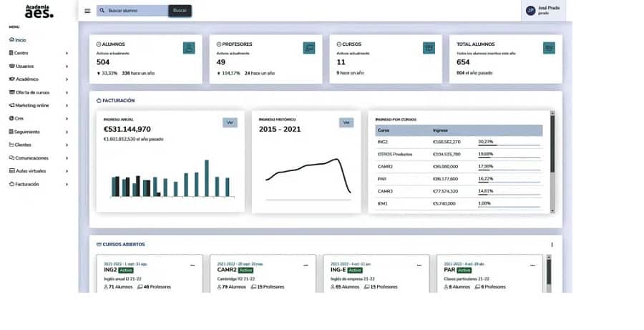Open the ING-E course card menu dots
644x330 pixels.
pos(419,266)
